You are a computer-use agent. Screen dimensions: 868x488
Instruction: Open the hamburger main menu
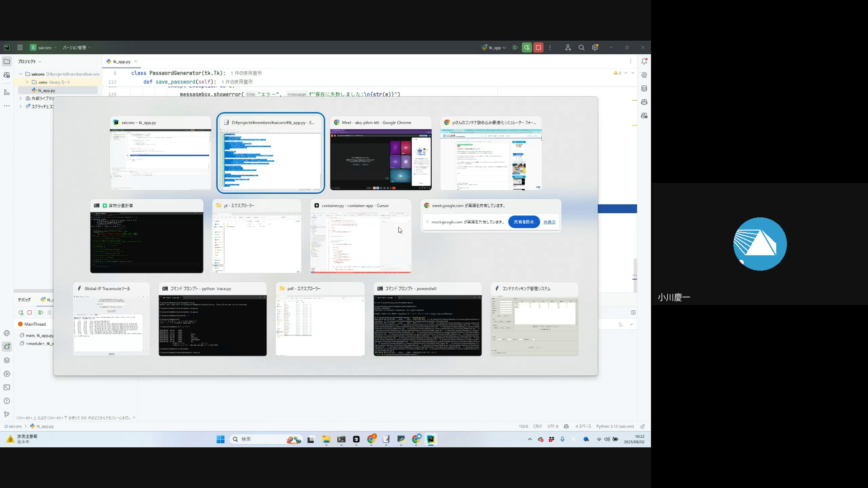20,47
